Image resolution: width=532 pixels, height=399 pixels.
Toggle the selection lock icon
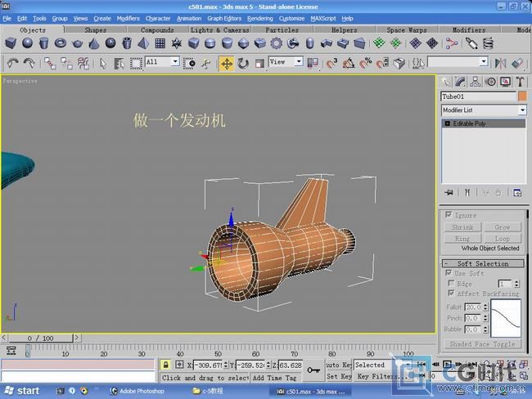(x=165, y=365)
